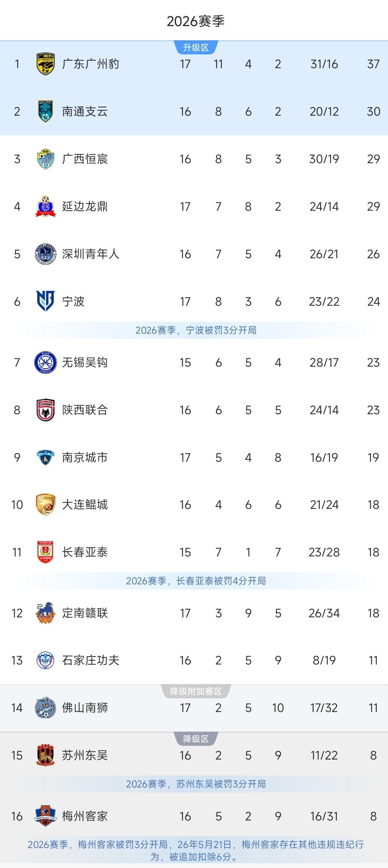This screenshot has height=868, width=388.
Task: Open the 延边龙鼎 club emblem
Action: pos(45,206)
